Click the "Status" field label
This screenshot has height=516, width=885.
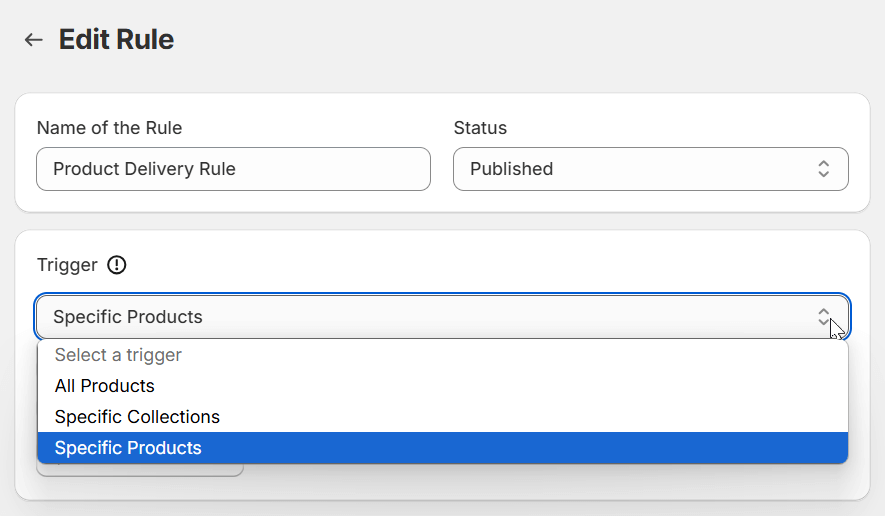480,128
